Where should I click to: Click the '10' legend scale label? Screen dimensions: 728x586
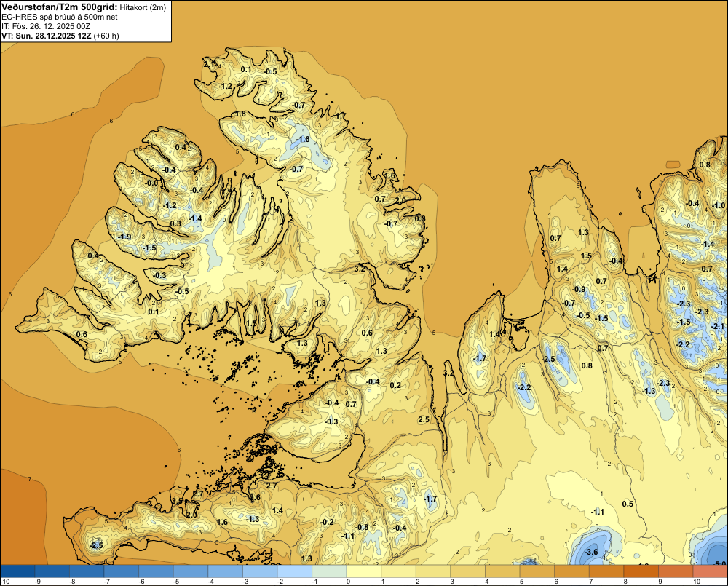pos(697,582)
